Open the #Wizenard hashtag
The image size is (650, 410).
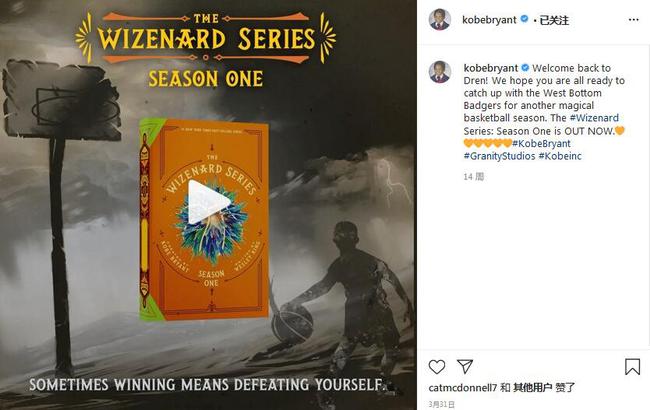(x=594, y=118)
